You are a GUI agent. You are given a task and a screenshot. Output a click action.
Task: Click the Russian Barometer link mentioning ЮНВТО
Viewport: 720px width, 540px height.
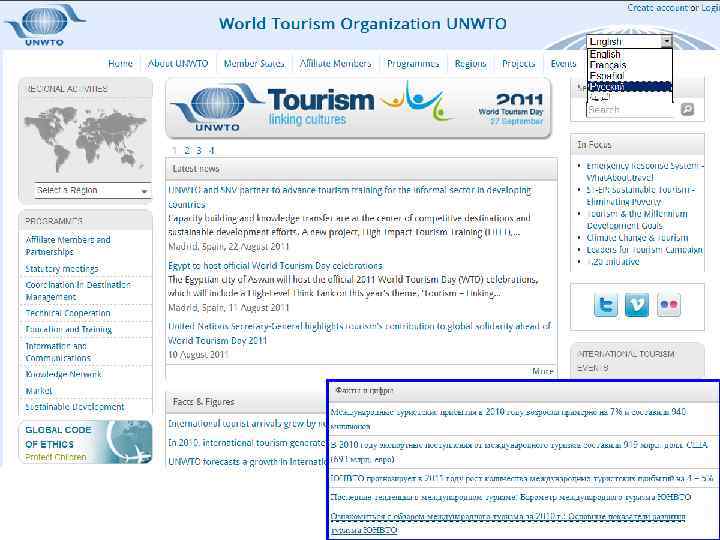[511, 497]
